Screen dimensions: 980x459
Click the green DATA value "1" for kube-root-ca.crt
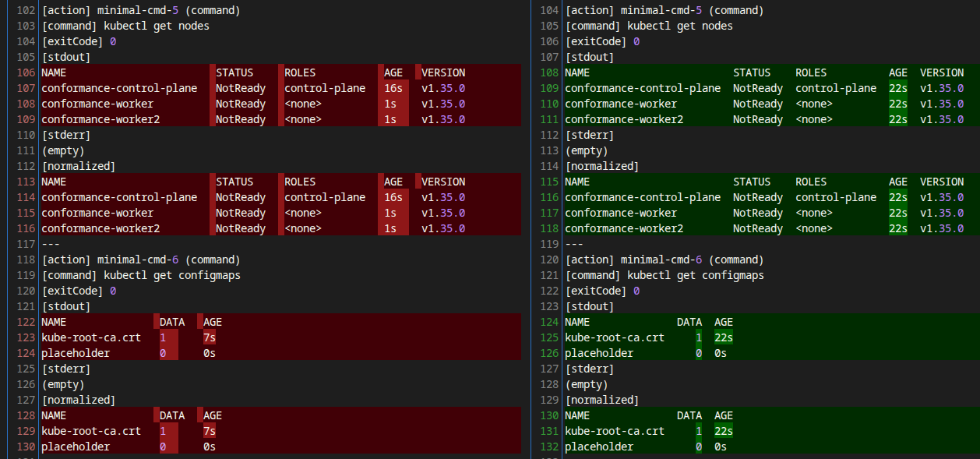pos(699,337)
